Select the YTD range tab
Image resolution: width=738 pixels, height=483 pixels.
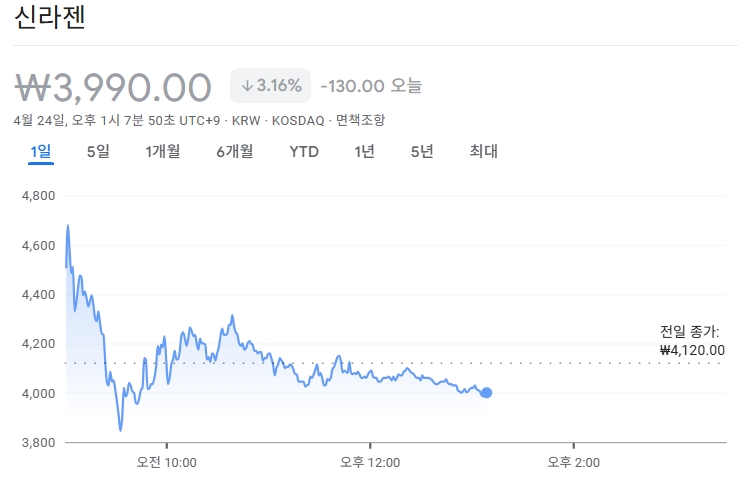[304, 152]
